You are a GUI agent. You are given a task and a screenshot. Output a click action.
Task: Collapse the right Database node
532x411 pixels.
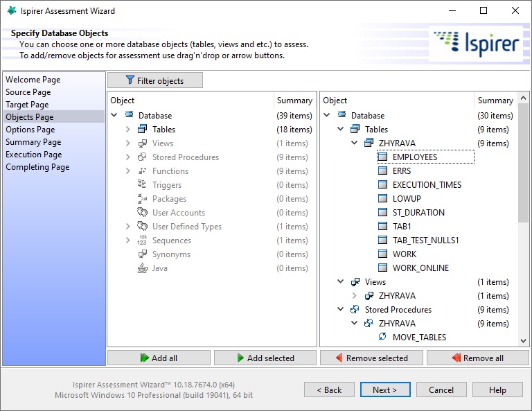(327, 115)
